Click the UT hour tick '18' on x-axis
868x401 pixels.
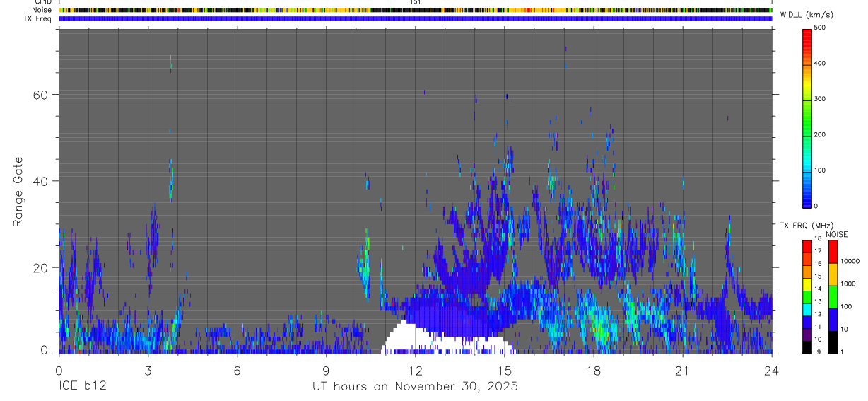(594, 369)
